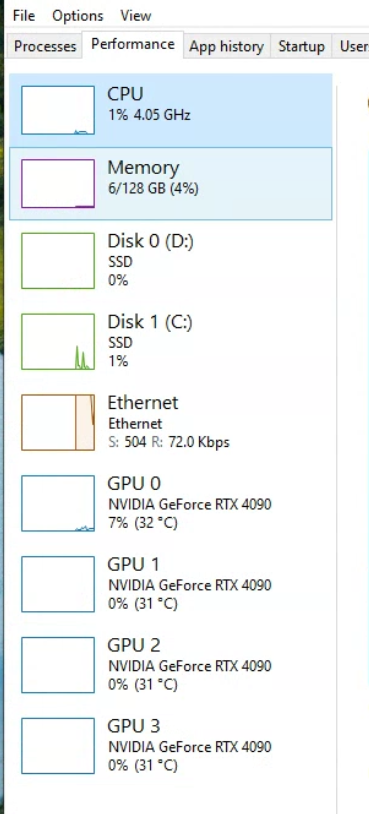This screenshot has height=814, width=369.
Task: Switch to the Users tab
Action: 353,46
